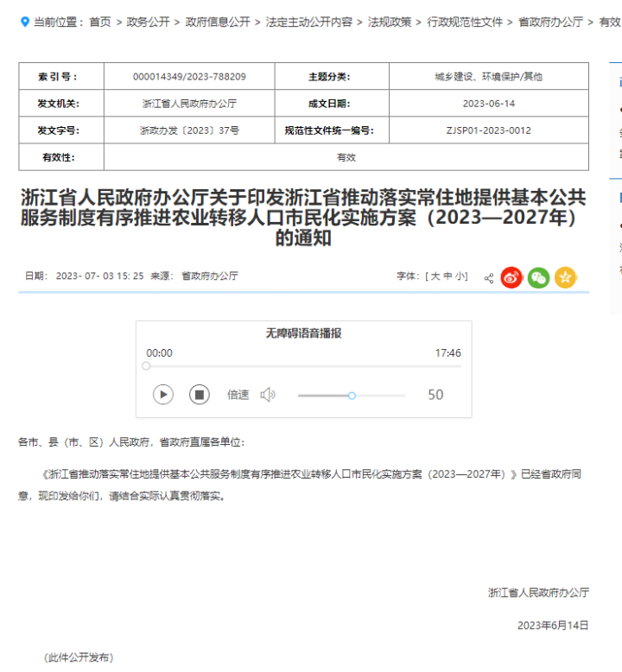Open the 倍速 playback speed option

pyautogui.click(x=238, y=395)
